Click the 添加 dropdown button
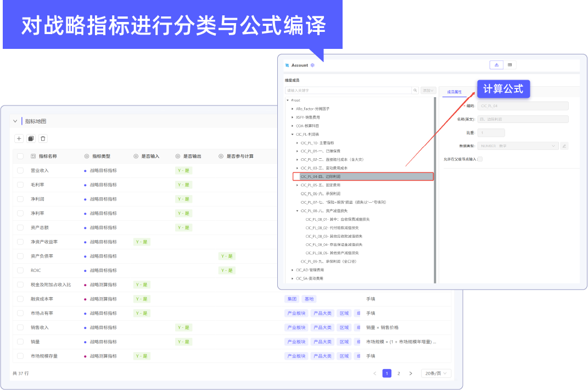 tap(428, 90)
